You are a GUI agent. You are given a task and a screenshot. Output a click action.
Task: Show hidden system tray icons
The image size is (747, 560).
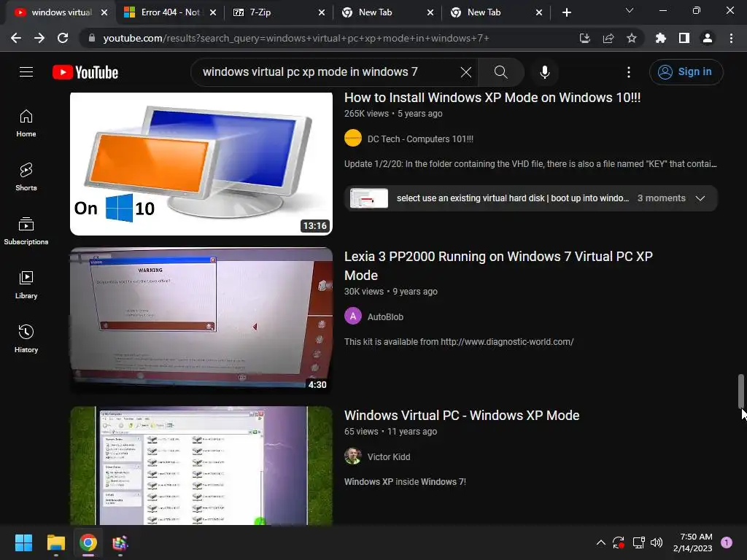601,542
